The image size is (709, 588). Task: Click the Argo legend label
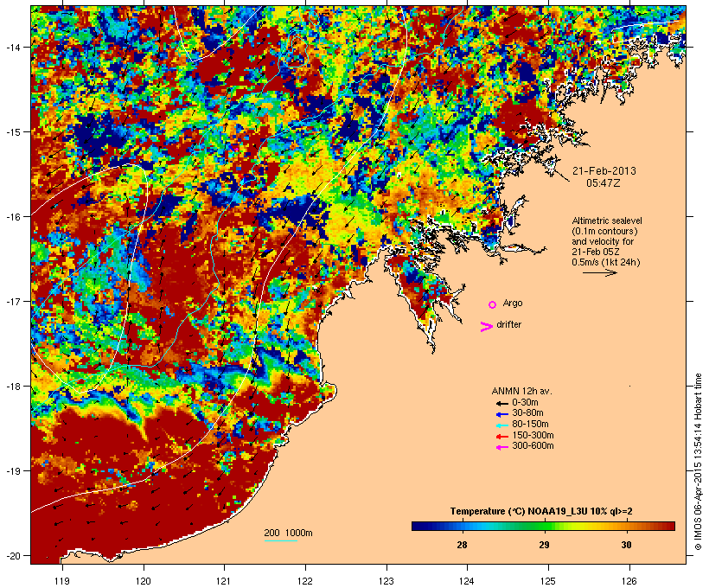click(513, 304)
